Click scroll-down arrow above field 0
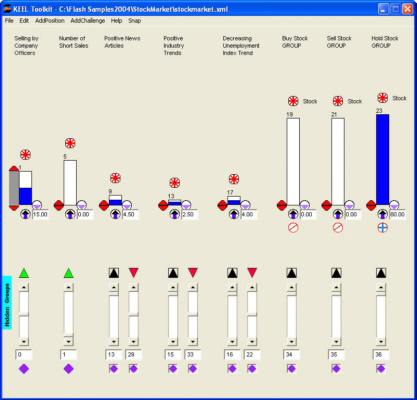Screen dimensions: 417x400 [x=24, y=341]
